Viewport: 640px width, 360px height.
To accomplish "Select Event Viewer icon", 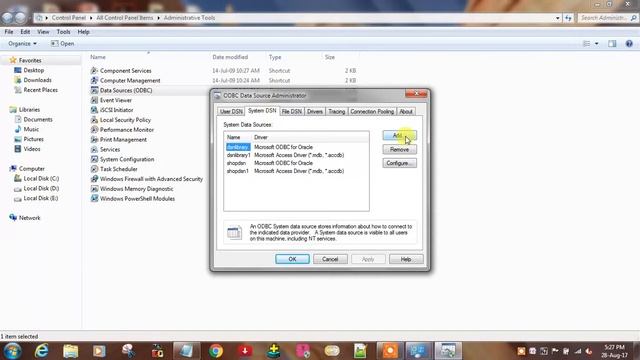I will [94, 100].
